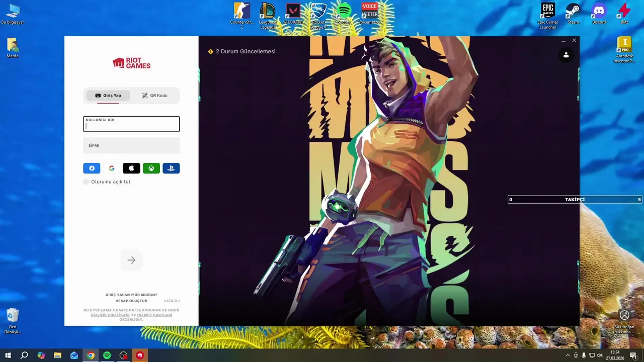Switch to OBS recording taskbar icon
644x362 pixels.
[123, 355]
